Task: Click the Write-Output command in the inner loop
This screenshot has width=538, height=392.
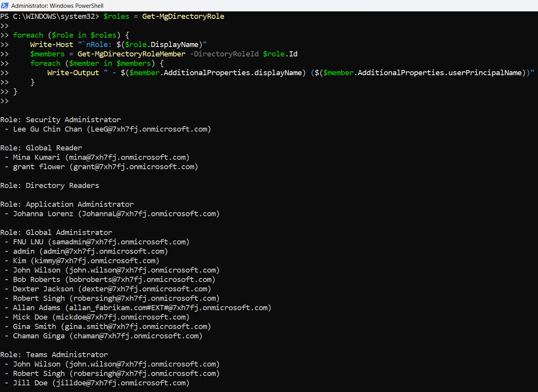Action: 73,73
